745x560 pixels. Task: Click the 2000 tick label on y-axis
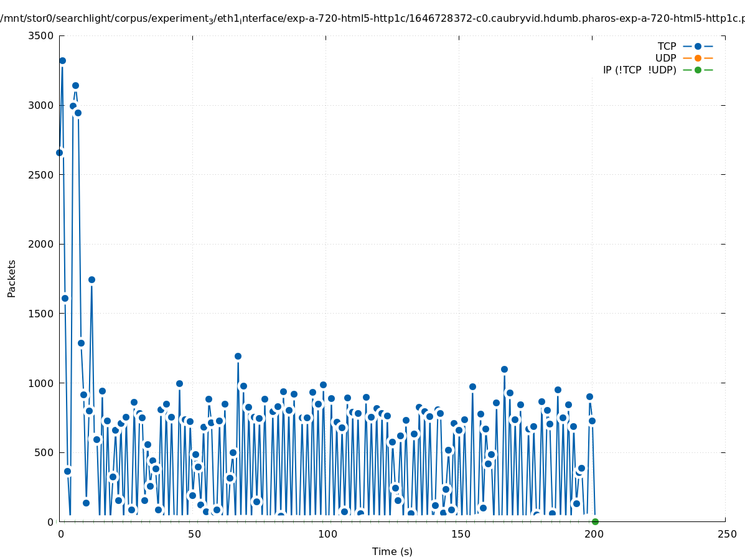tap(40, 244)
